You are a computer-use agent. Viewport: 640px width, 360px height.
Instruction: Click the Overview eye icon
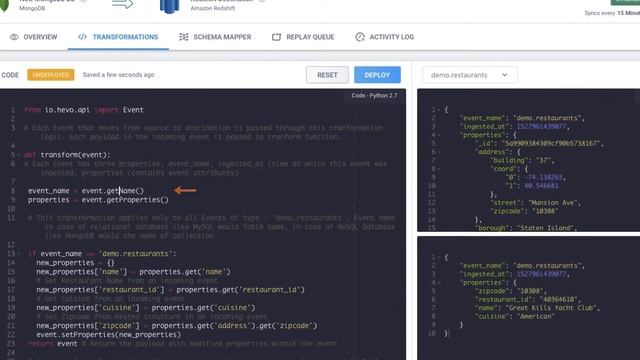coord(14,37)
